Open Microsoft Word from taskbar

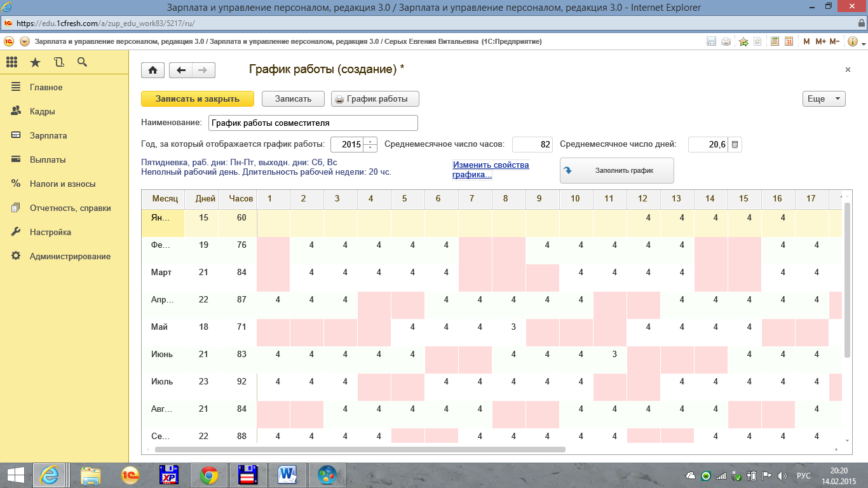pyautogui.click(x=288, y=475)
